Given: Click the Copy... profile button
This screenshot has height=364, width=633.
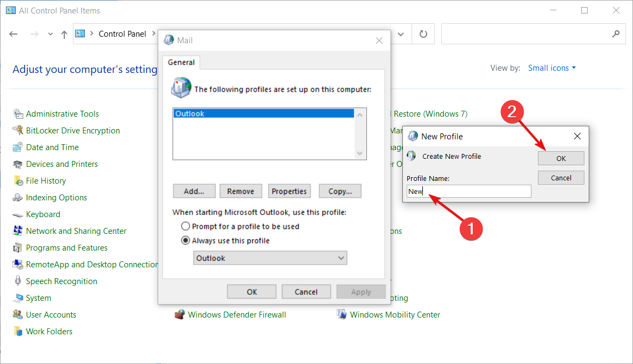Looking at the screenshot, I should (340, 191).
